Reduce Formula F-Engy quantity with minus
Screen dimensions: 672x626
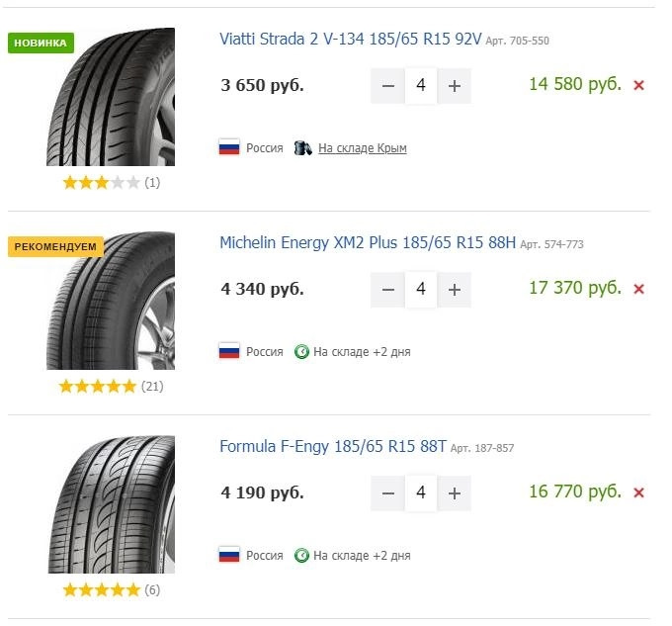[387, 493]
